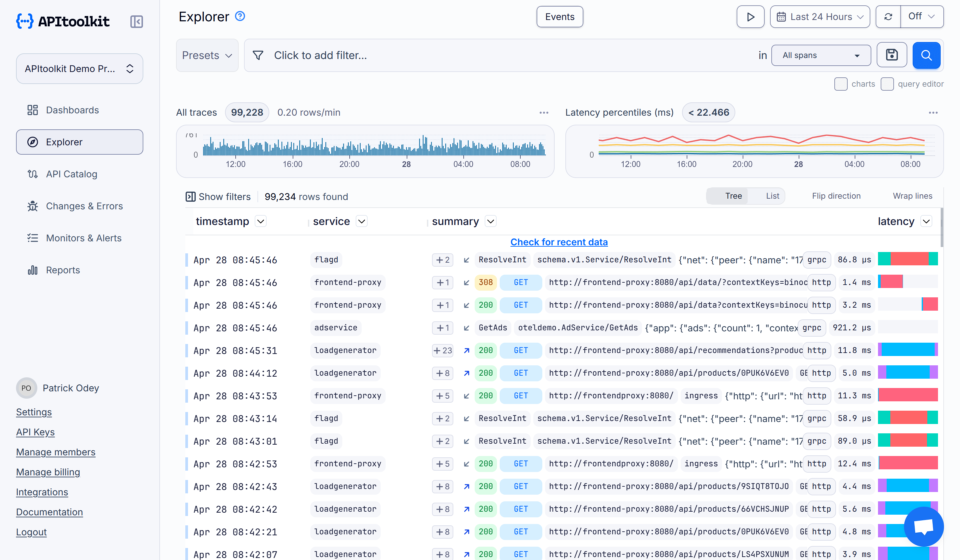Switch to List view

[x=772, y=196]
